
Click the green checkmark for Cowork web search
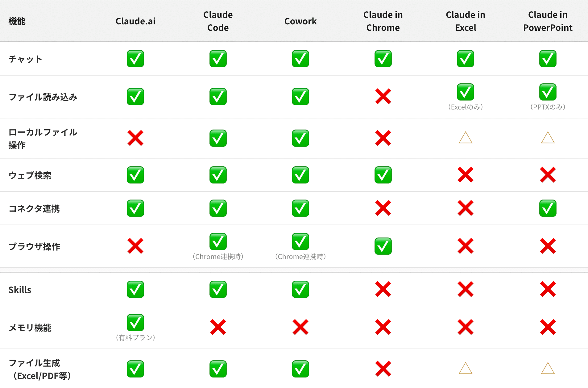pyautogui.click(x=300, y=175)
